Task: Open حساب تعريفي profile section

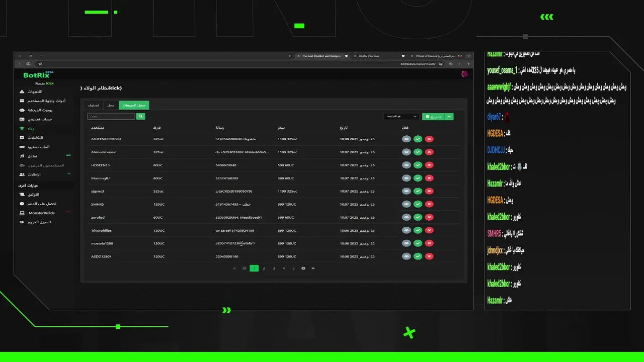Action: coord(37,119)
